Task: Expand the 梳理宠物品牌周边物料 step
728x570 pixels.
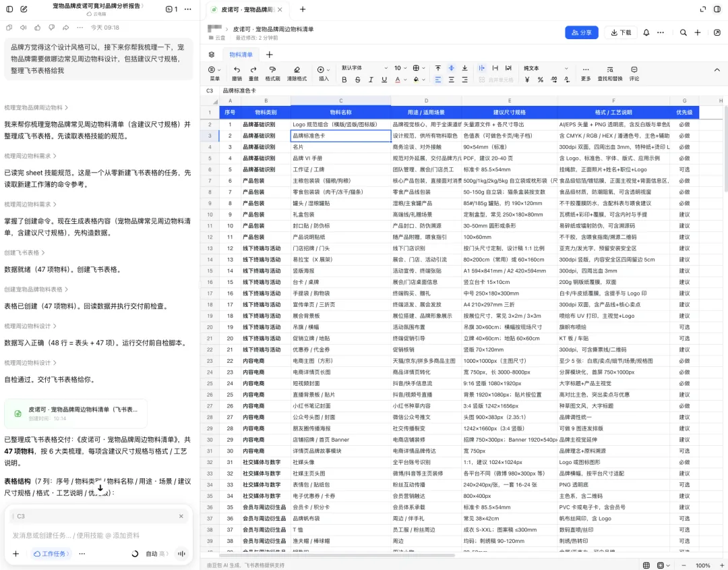Action: point(36,108)
